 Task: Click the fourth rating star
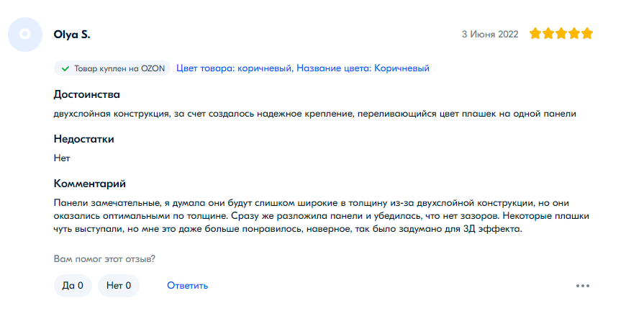(x=574, y=34)
